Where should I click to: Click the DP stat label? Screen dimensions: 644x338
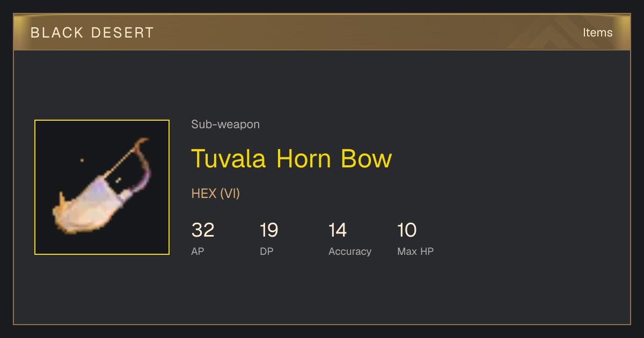click(x=267, y=251)
